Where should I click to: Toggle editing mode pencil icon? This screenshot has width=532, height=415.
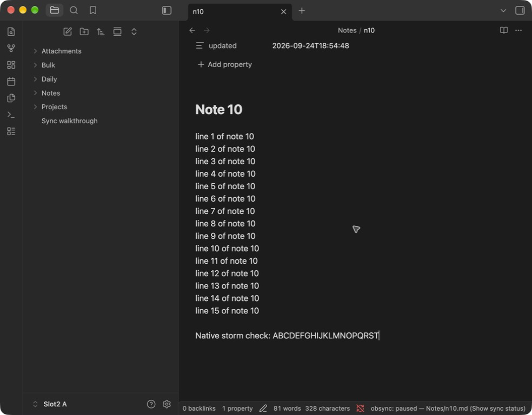coord(263,409)
